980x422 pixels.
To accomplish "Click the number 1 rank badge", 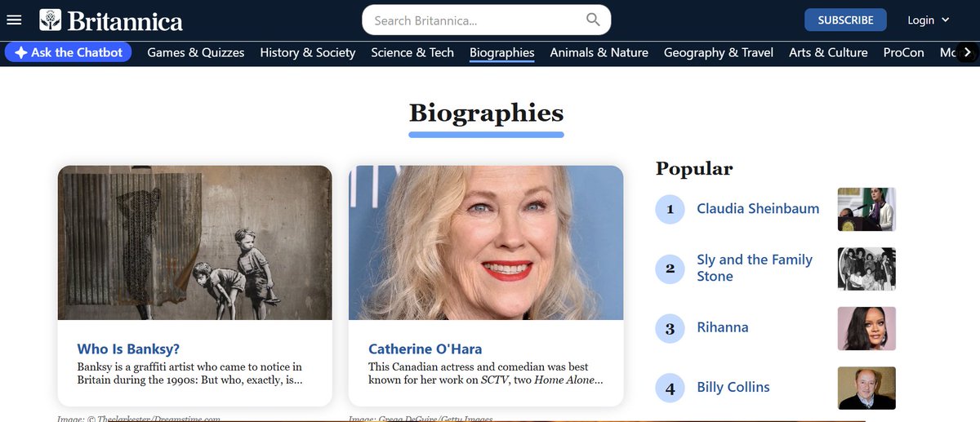I will coord(670,210).
